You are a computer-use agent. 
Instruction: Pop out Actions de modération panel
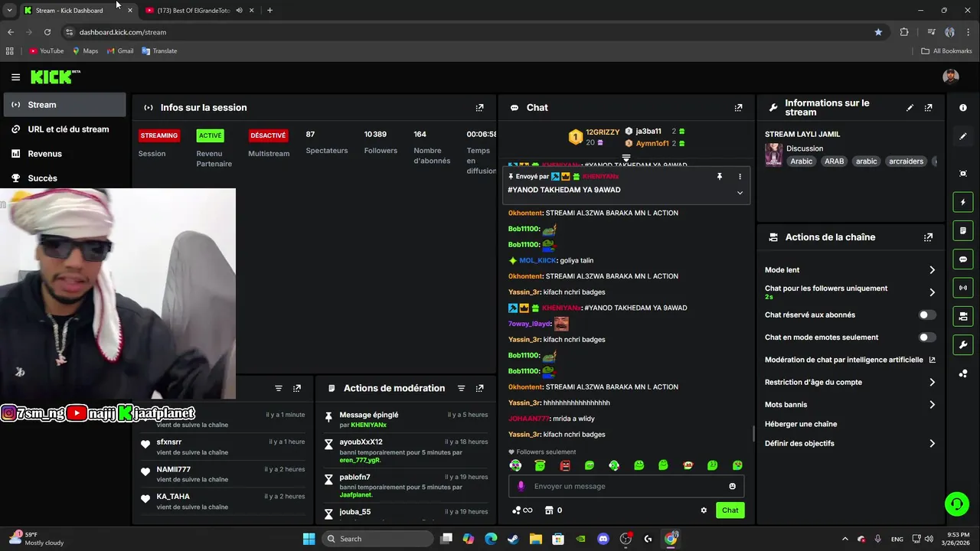tap(479, 389)
